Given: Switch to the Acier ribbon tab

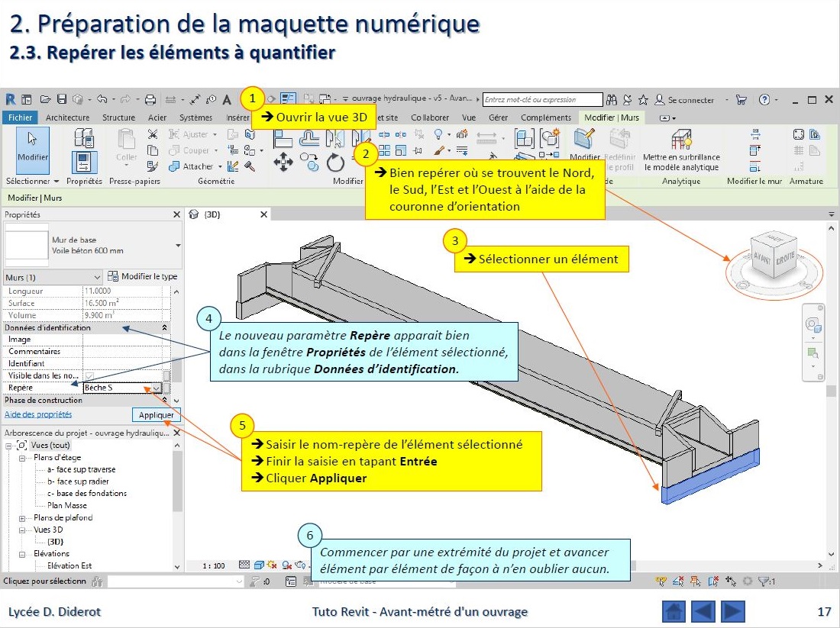Looking at the screenshot, I should pyautogui.click(x=157, y=118).
